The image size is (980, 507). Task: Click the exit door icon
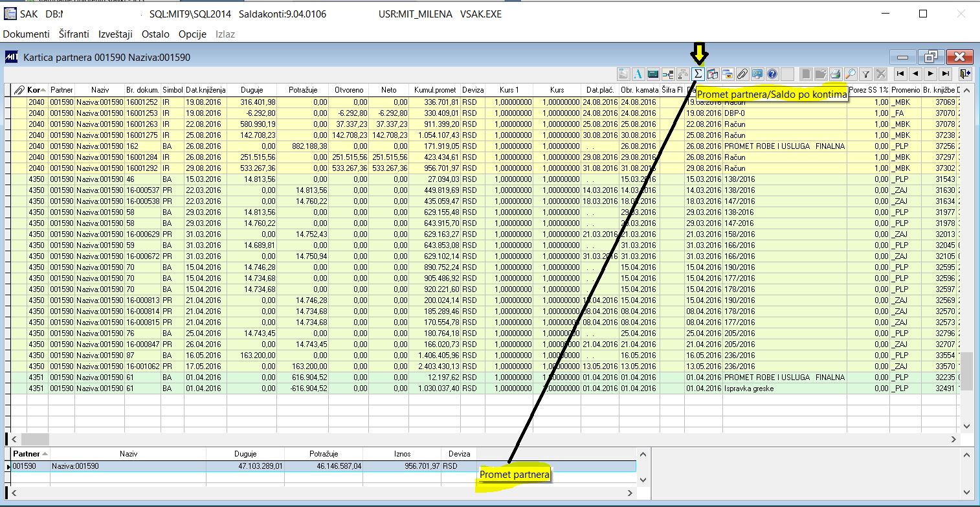[x=965, y=74]
